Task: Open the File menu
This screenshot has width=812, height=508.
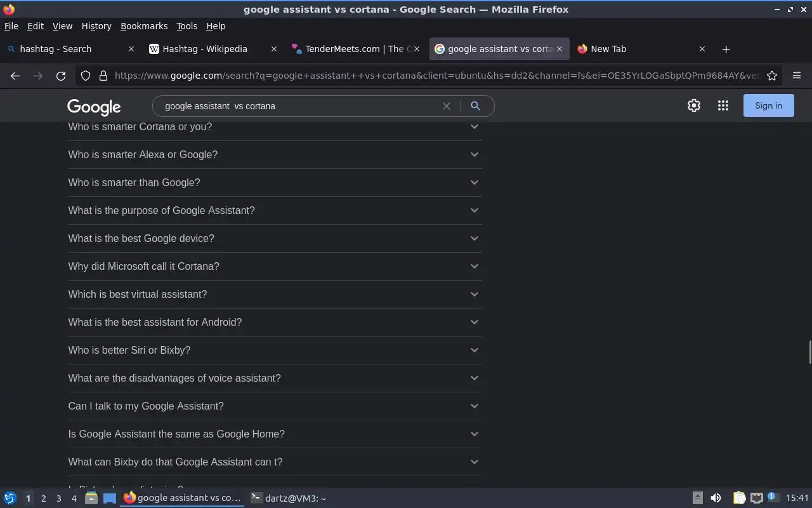Action: pos(11,26)
